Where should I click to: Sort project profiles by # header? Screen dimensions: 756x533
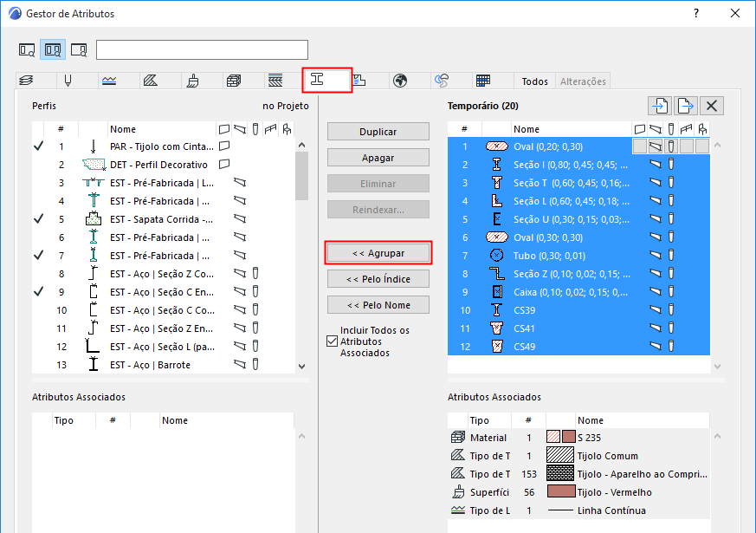61,129
